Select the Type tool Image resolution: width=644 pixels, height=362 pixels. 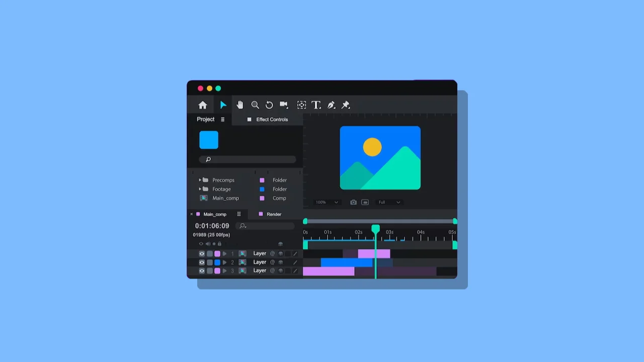[316, 105]
